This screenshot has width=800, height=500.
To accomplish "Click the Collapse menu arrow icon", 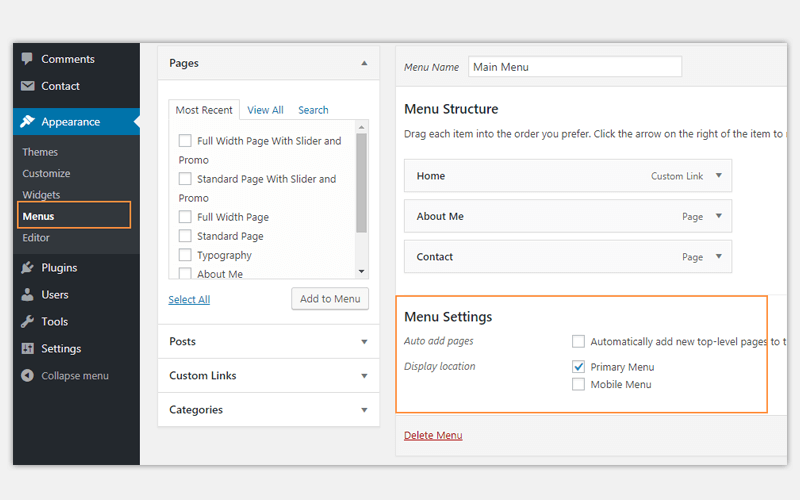I will (27, 376).
